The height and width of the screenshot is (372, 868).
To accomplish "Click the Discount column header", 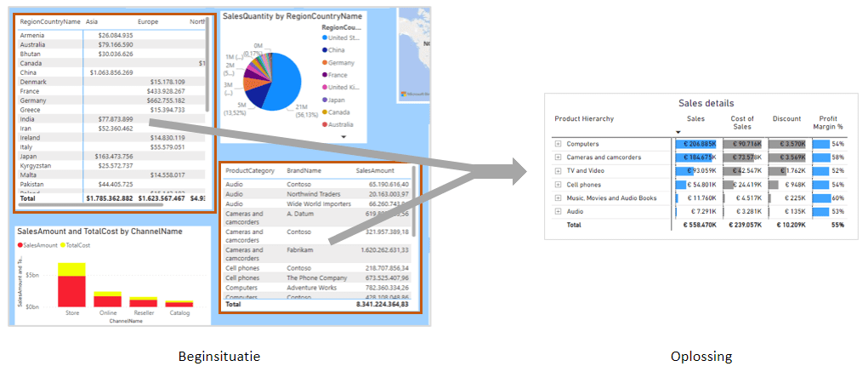I will click(786, 119).
